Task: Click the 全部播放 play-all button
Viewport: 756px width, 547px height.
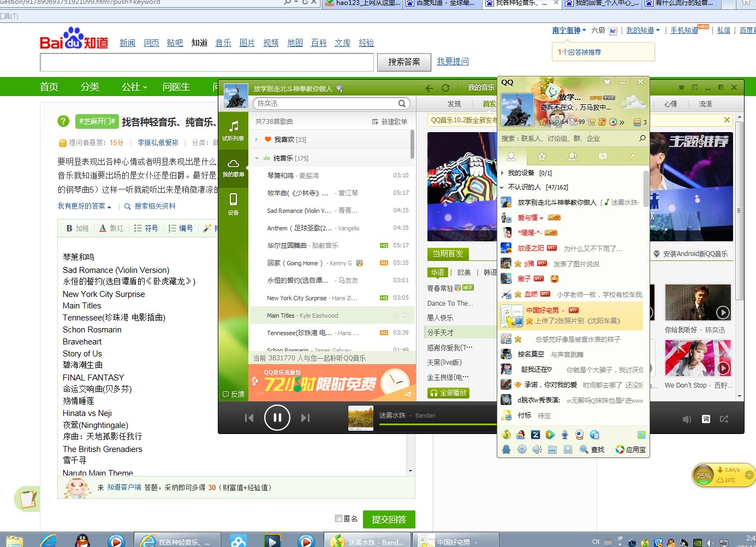Action: tap(448, 393)
